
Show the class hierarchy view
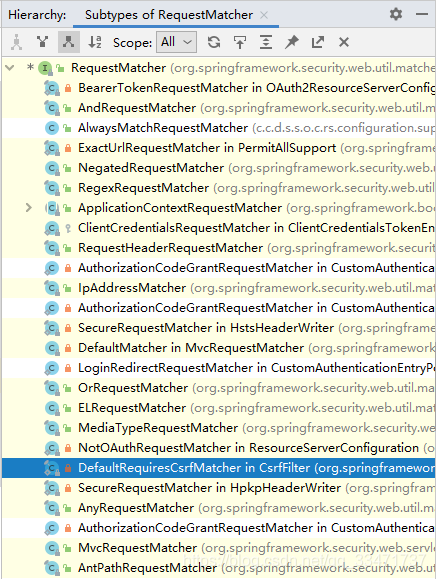17,42
